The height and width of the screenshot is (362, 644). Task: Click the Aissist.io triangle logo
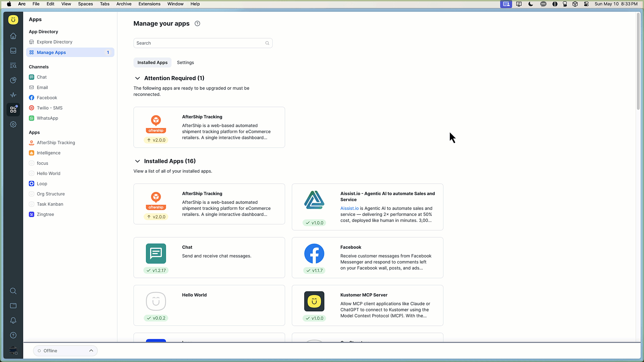[314, 200]
